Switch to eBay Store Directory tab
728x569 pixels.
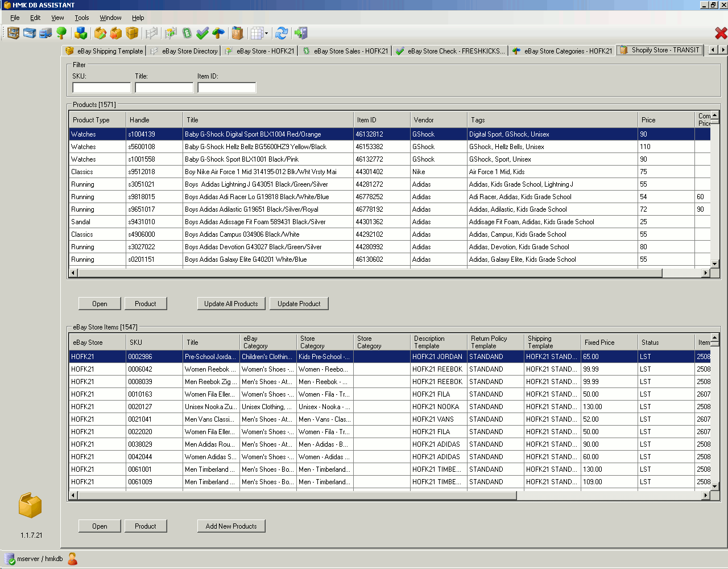(x=184, y=51)
